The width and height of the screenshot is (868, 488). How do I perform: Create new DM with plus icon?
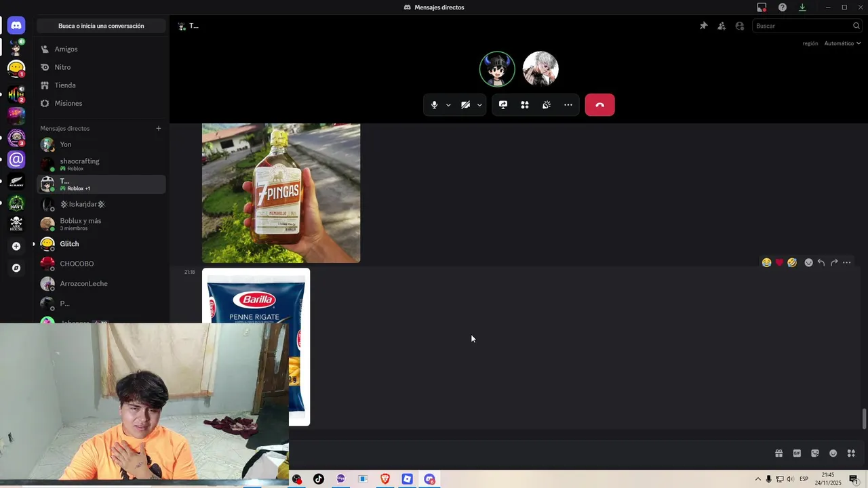point(159,128)
